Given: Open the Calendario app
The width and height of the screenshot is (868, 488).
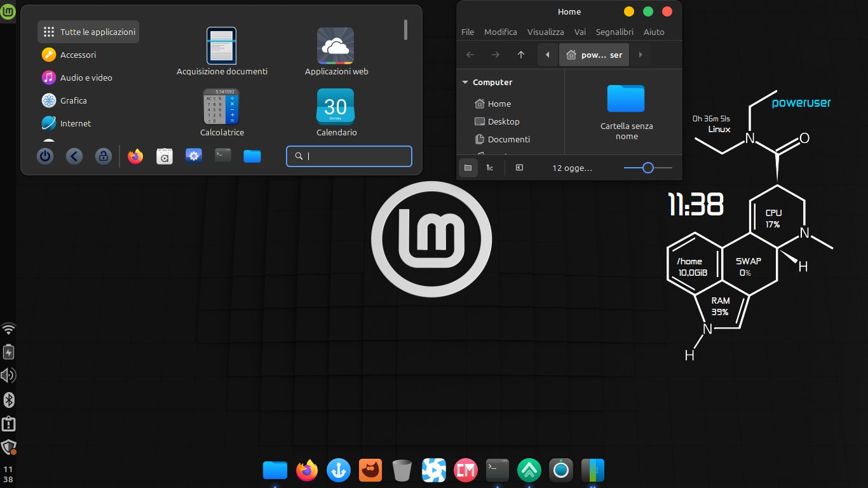Looking at the screenshot, I should (336, 113).
